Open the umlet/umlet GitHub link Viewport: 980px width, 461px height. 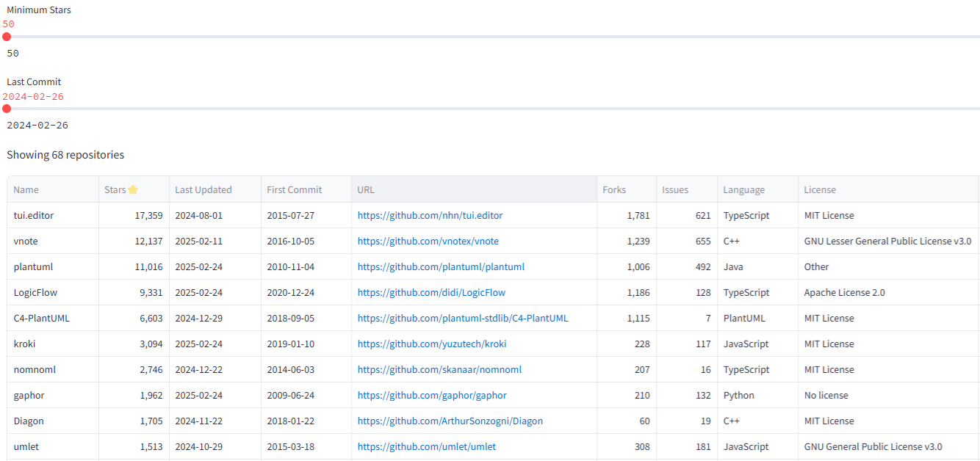click(x=427, y=447)
